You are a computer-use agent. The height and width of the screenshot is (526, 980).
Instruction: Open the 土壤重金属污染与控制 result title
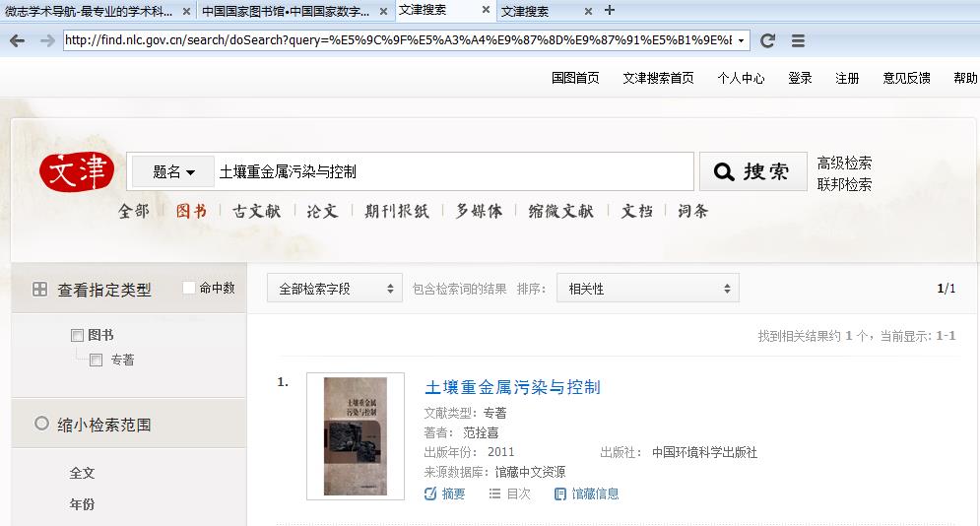(512, 387)
